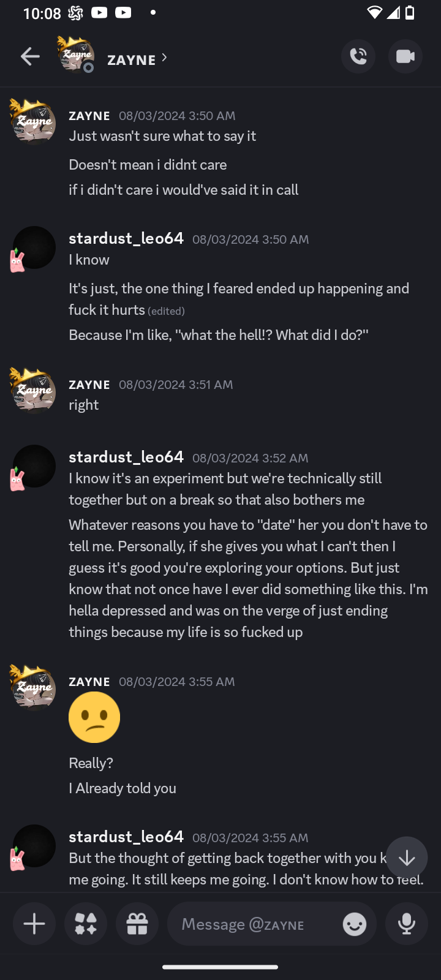
Task: Open the apps launcher icon
Action: [86, 924]
